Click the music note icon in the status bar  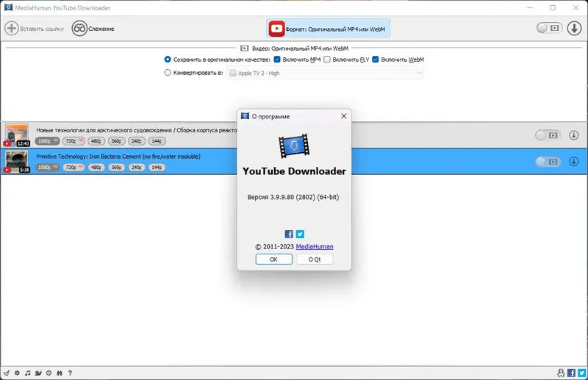click(28, 373)
